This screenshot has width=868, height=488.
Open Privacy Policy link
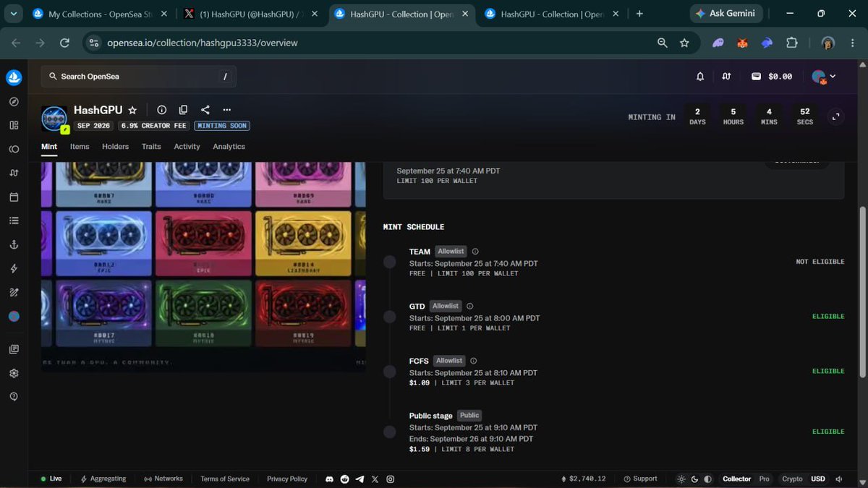287,479
